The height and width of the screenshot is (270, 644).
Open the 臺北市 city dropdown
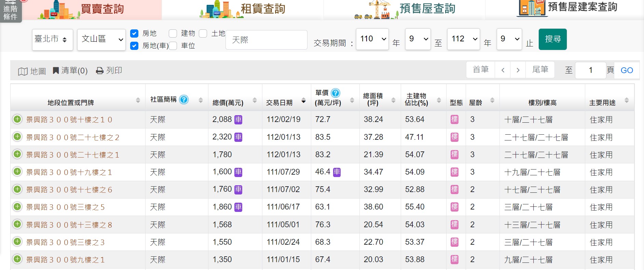[x=52, y=40]
